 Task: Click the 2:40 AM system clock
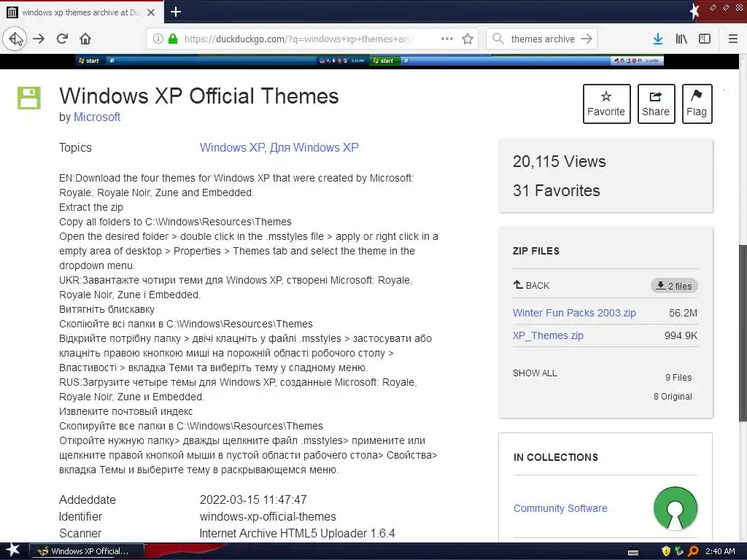tap(720, 551)
